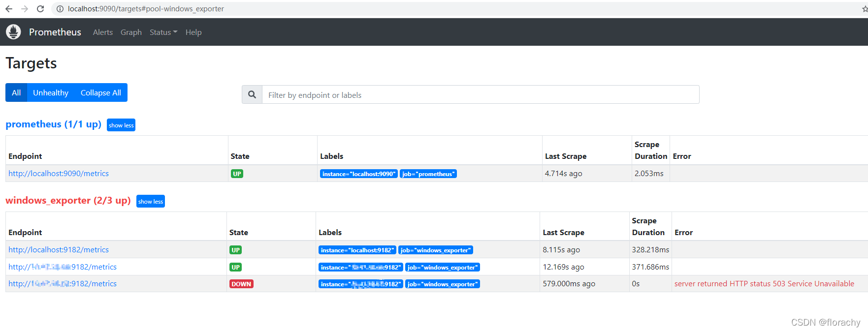Open the Graph page
The height and width of the screenshot is (332, 868).
pos(131,32)
